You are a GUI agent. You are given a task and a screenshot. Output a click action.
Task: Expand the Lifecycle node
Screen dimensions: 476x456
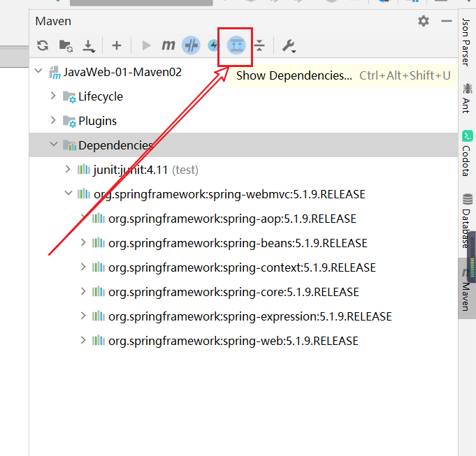[53, 96]
